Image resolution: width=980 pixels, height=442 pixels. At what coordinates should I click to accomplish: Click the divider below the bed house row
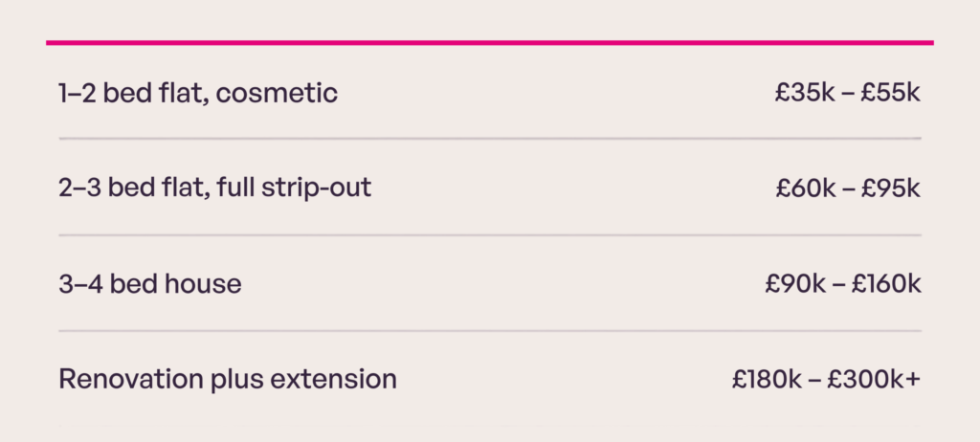(490, 331)
